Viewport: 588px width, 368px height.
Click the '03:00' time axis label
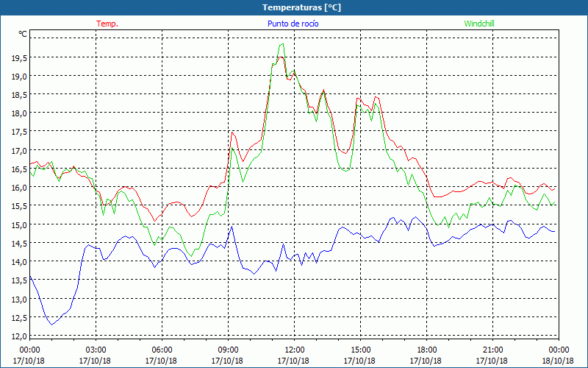tap(96, 350)
